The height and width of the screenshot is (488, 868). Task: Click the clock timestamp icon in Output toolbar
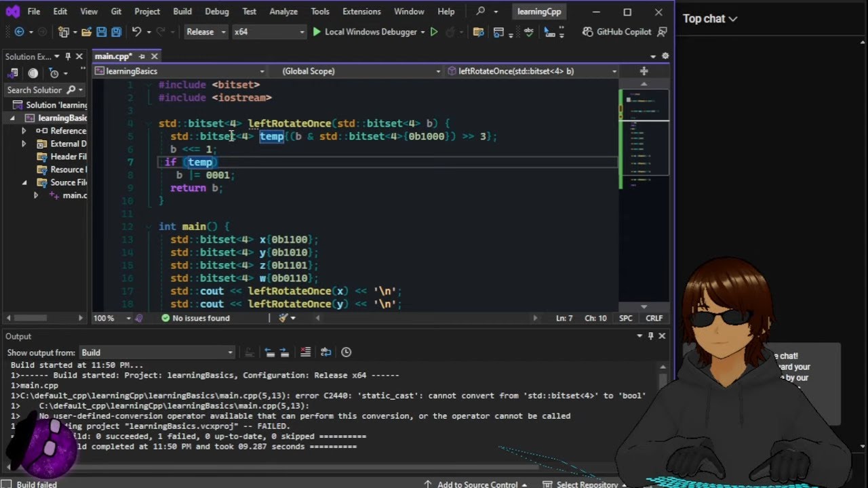(347, 352)
